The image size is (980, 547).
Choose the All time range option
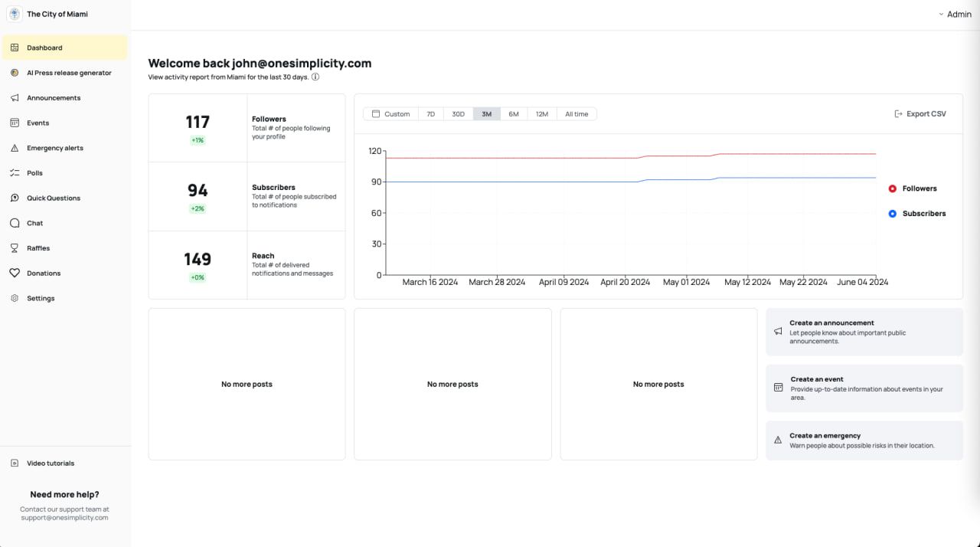(x=577, y=114)
